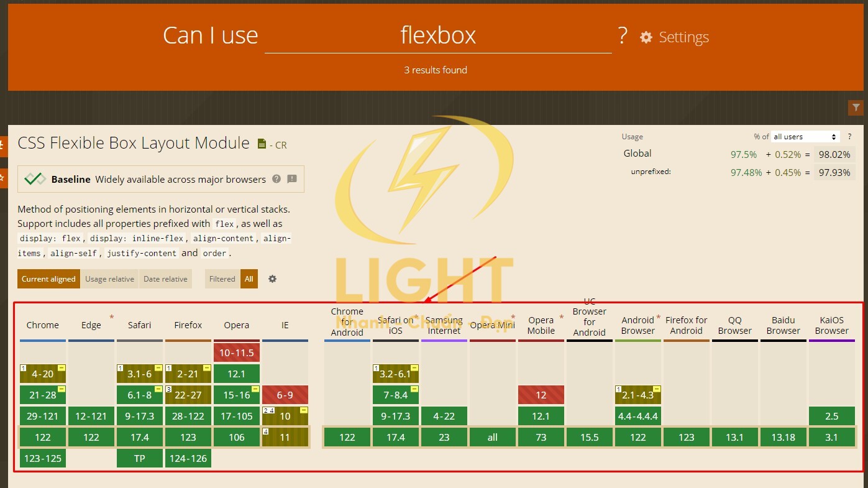Image resolution: width=868 pixels, height=488 pixels.
Task: Switch to the Date relative view
Action: click(165, 279)
